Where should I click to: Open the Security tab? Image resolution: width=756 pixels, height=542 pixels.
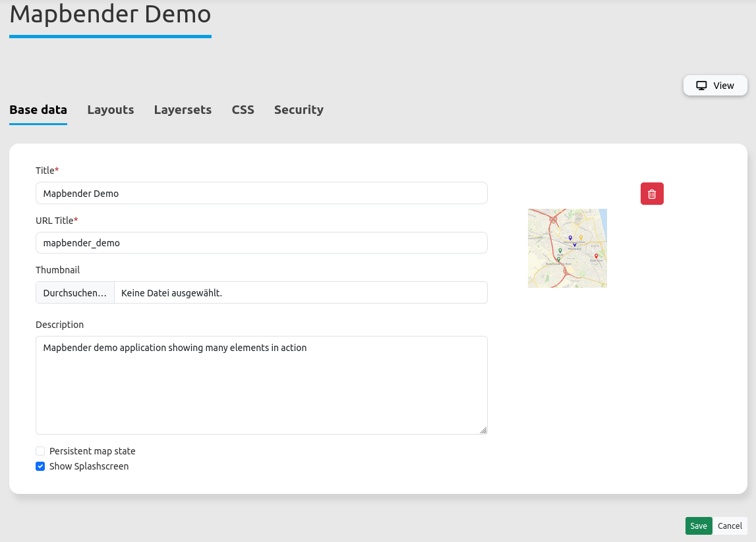(x=299, y=110)
